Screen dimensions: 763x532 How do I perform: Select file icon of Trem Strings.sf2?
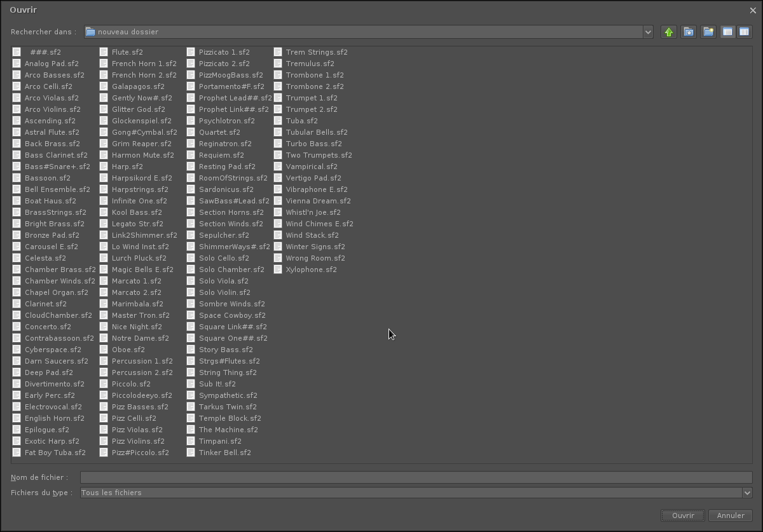[278, 52]
